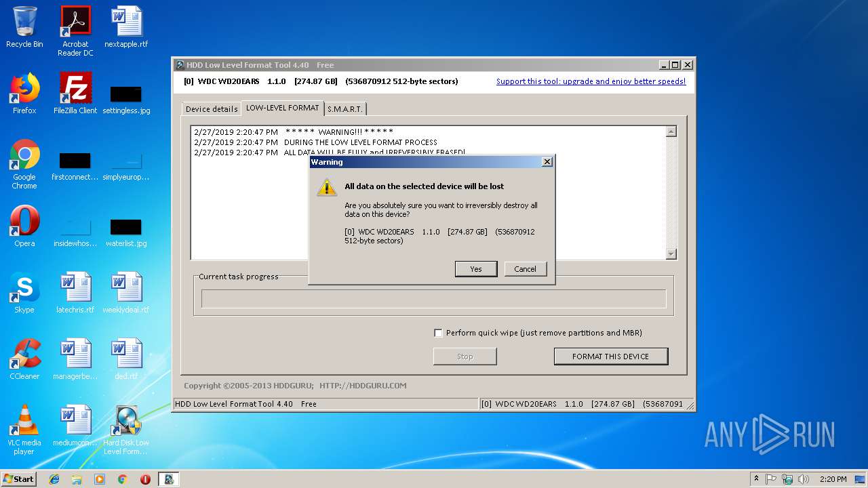Select the ded.rtf desktop file
The height and width of the screenshot is (488, 868).
126,359
